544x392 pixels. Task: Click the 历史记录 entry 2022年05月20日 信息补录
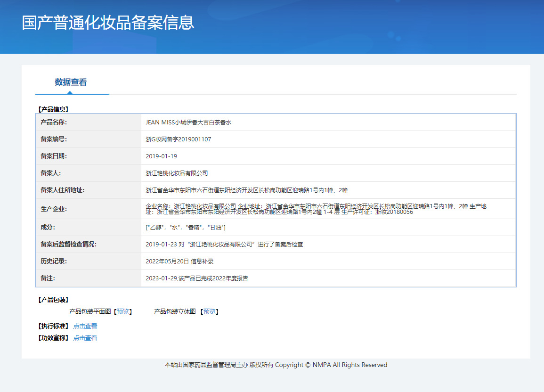click(x=179, y=261)
